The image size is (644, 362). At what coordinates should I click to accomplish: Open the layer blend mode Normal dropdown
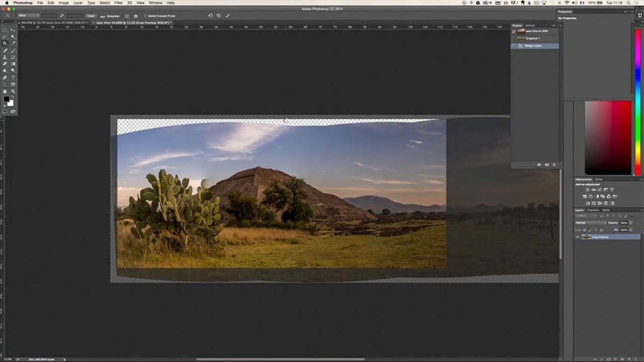coord(590,223)
